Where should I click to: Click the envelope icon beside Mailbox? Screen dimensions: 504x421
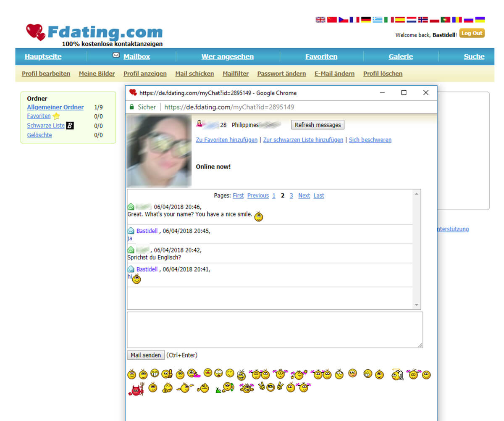pos(116,55)
